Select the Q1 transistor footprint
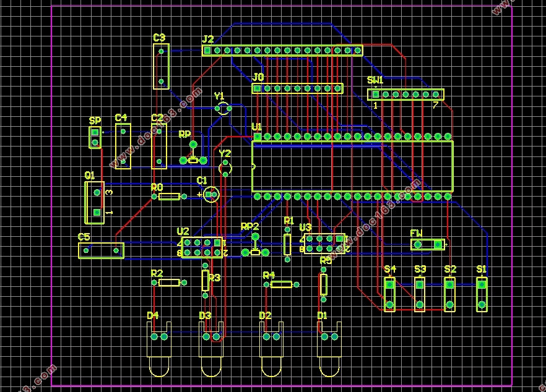 point(94,202)
